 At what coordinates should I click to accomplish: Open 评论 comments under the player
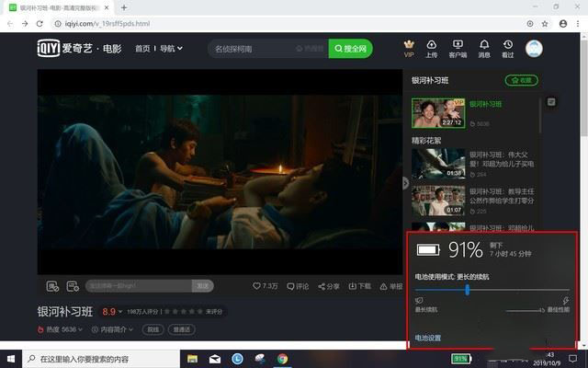[x=298, y=286]
